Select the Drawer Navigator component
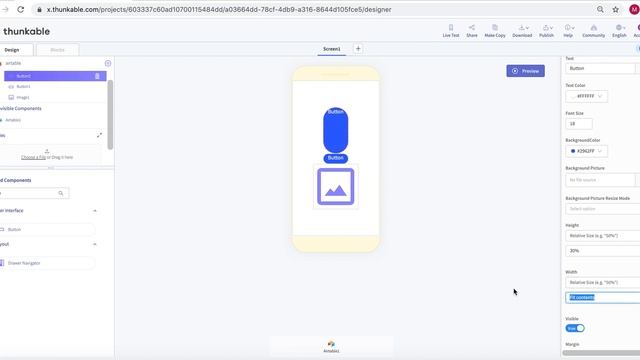This screenshot has width=640, height=360. (x=47, y=263)
